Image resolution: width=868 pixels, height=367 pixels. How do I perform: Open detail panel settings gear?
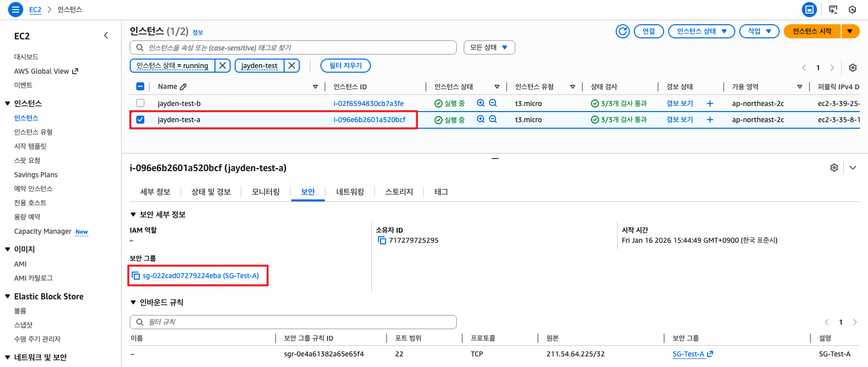pos(834,168)
